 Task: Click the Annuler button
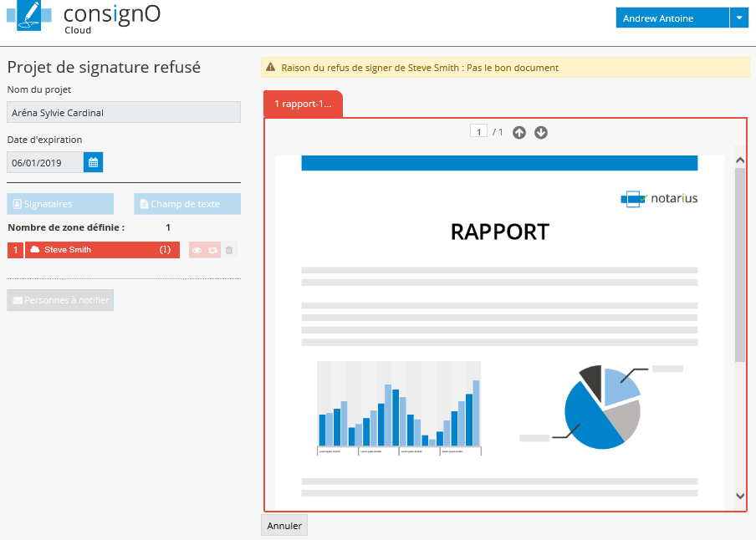284,525
